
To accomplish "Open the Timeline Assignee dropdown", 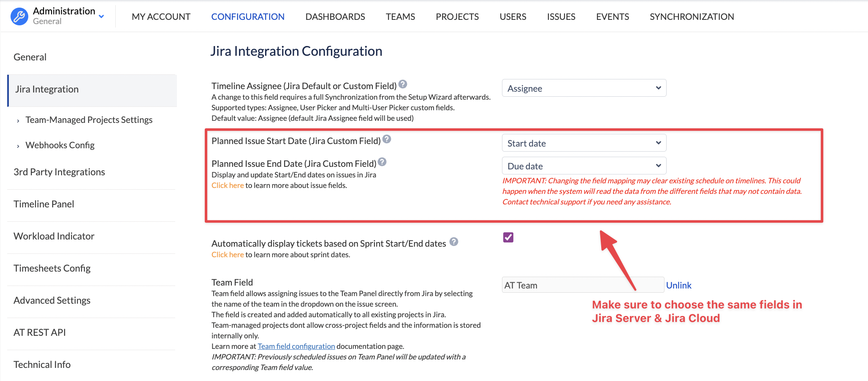I will pyautogui.click(x=584, y=88).
